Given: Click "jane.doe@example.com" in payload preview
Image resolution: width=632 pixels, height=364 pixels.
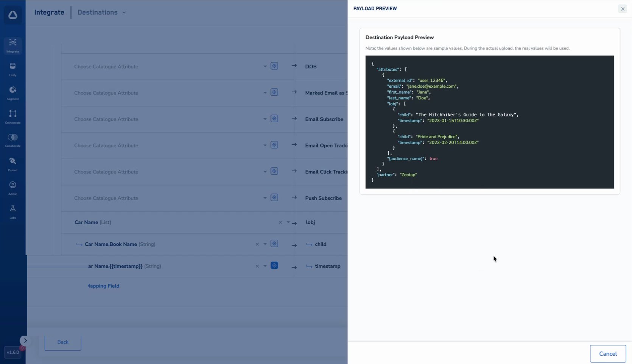Looking at the screenshot, I should point(431,86).
